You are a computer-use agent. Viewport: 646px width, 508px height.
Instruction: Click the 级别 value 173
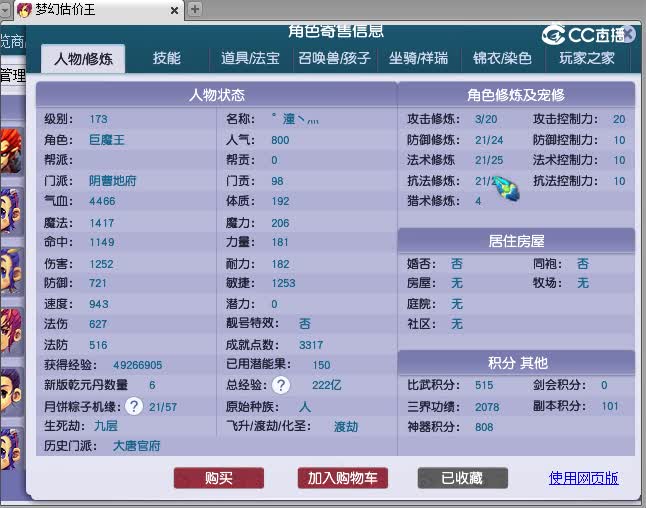coord(98,119)
